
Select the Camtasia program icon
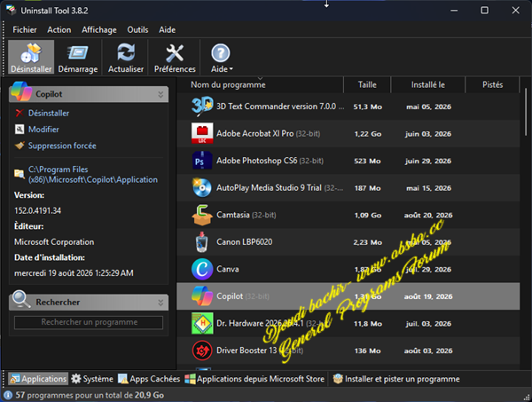(x=202, y=215)
